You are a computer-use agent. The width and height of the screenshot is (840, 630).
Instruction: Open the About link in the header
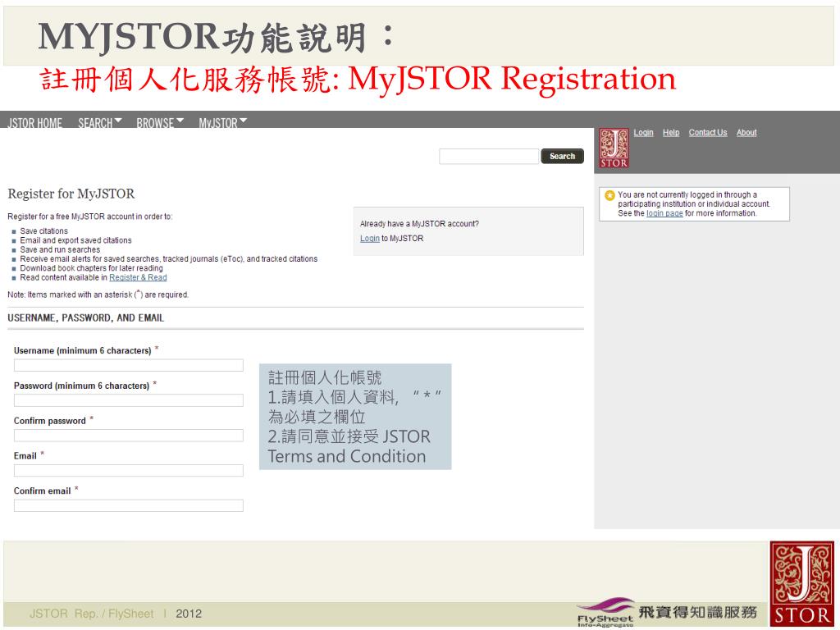pos(746,133)
